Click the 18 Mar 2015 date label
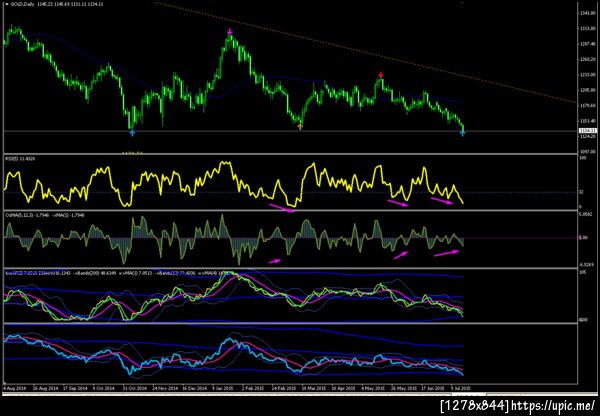The width and height of the screenshot is (600, 416). (313, 388)
